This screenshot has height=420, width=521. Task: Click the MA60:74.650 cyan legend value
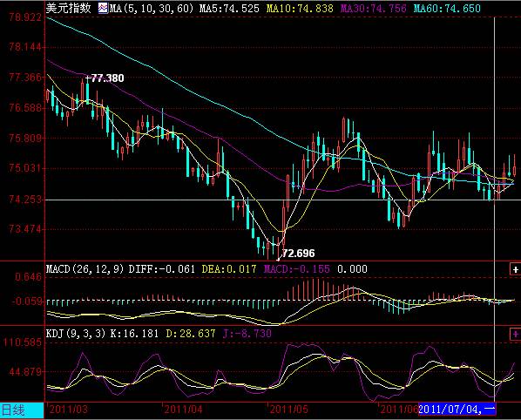tap(447, 9)
